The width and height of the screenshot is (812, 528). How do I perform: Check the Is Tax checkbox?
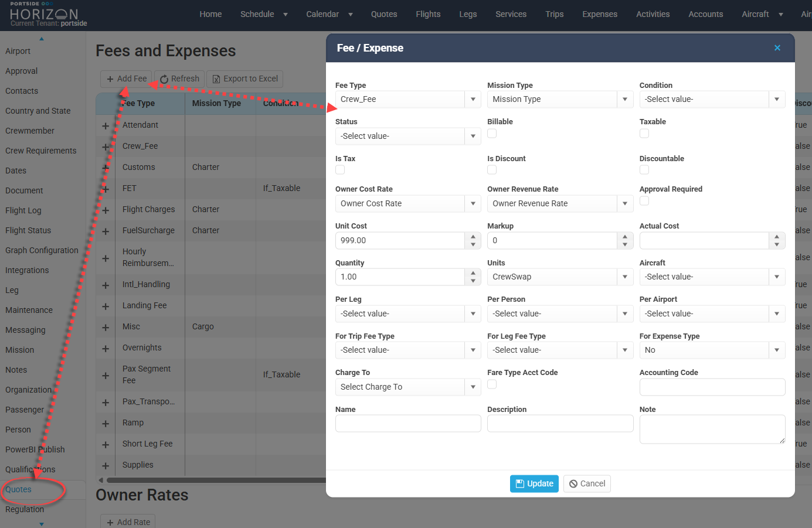[340, 170]
